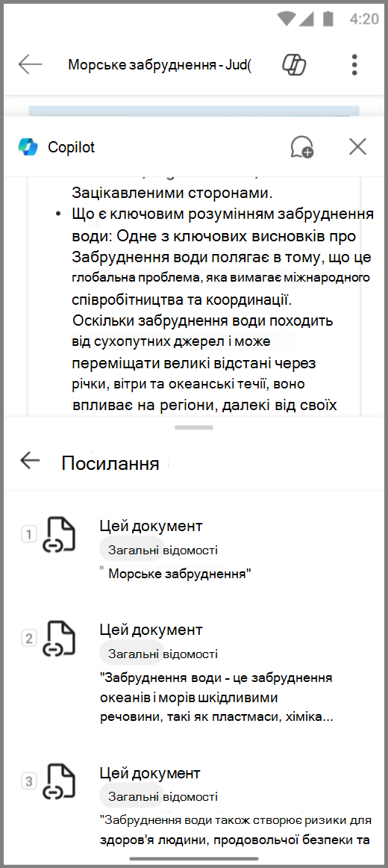Tap the back arrow beside the document title
Image resolution: width=388 pixels, height=868 pixels.
click(x=30, y=64)
